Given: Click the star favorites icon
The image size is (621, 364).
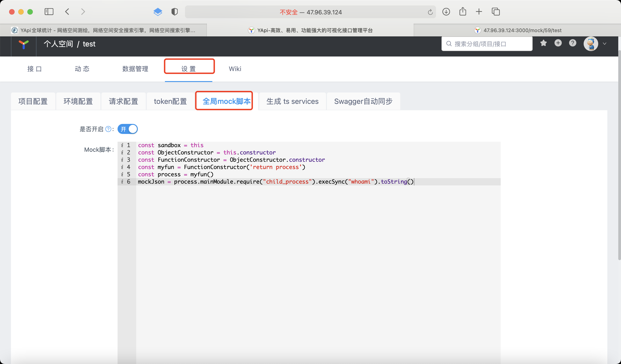Looking at the screenshot, I should point(543,43).
